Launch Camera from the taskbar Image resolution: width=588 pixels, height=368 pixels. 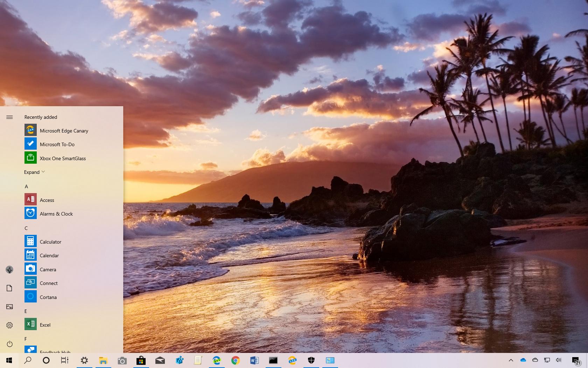pos(122,360)
